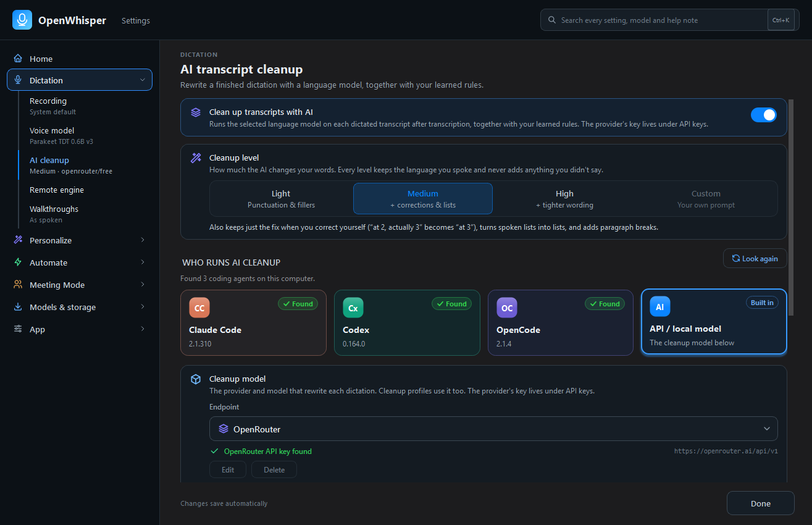Image resolution: width=812 pixels, height=525 pixels.
Task: Click the OpenCode OC icon
Action: click(x=507, y=308)
